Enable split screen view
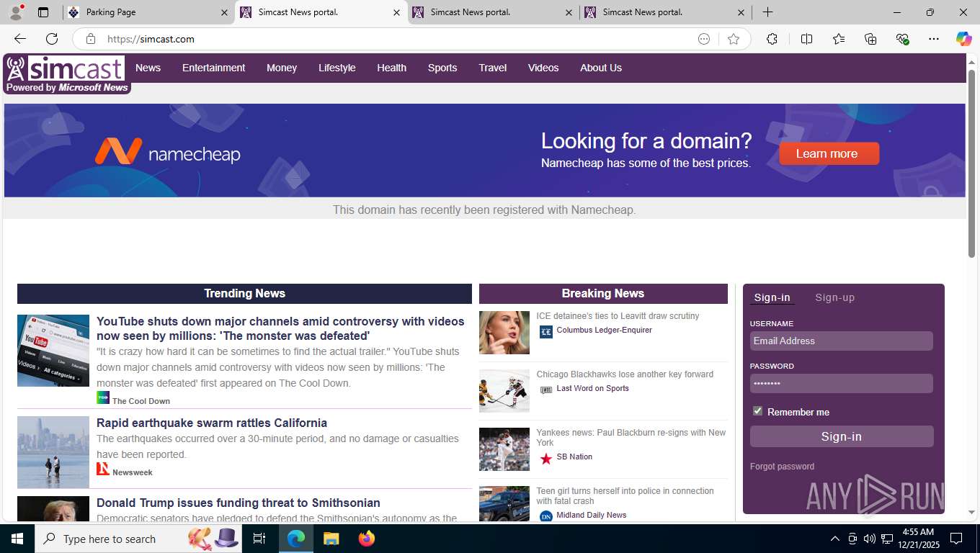Viewport: 980px width, 553px height. pyautogui.click(x=806, y=39)
